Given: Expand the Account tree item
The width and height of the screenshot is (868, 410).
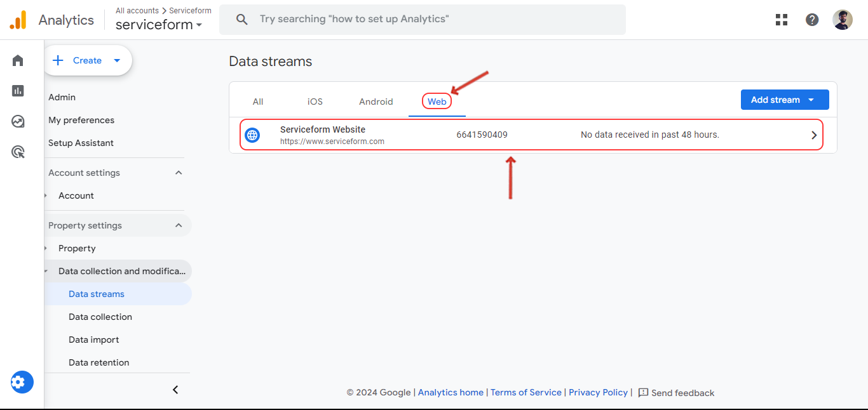Looking at the screenshot, I should [x=46, y=195].
